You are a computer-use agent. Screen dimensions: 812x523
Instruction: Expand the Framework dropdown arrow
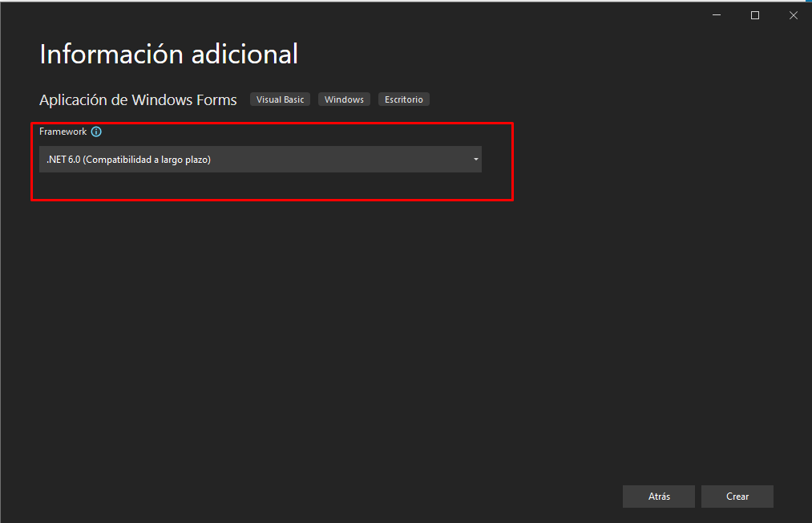point(475,160)
